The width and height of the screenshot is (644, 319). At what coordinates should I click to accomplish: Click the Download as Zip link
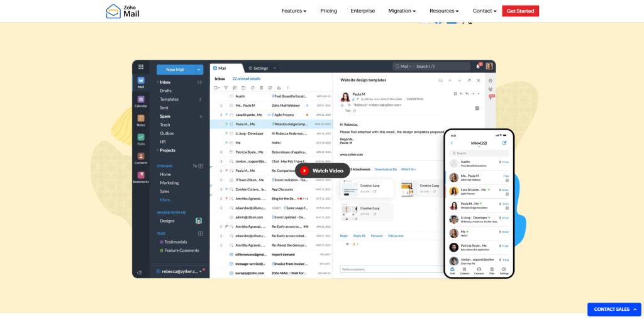pos(386,169)
